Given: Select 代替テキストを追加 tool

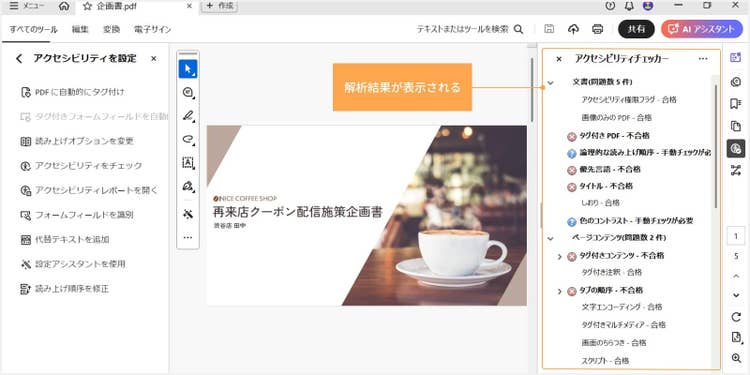Looking at the screenshot, I should pos(65,239).
